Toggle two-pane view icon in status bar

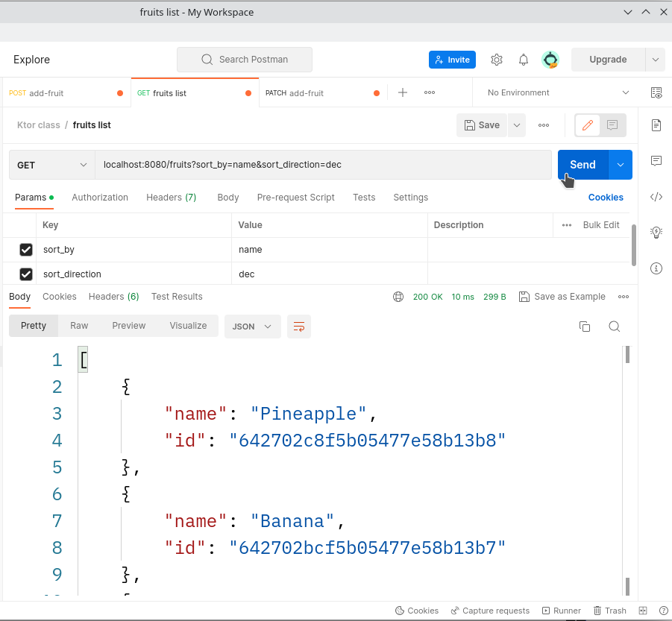coord(643,611)
